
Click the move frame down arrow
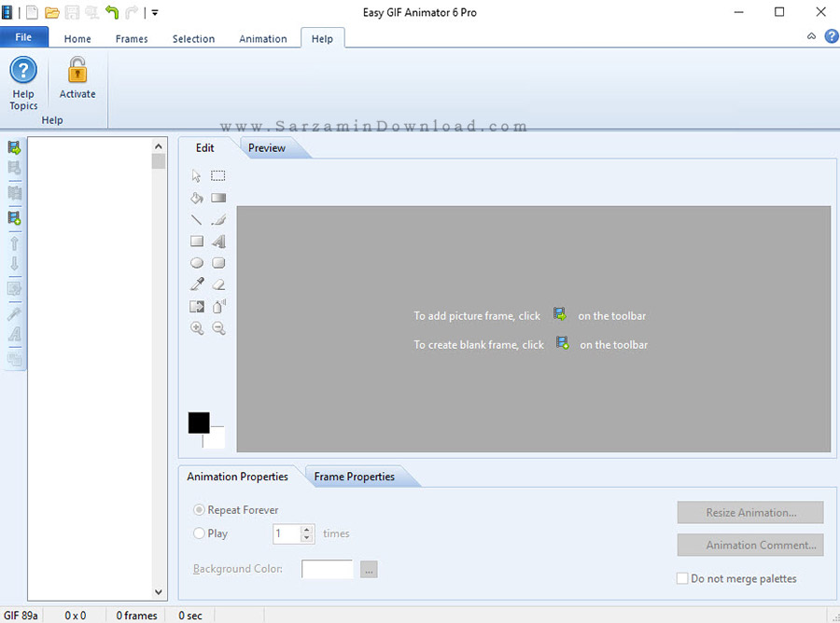(14, 263)
